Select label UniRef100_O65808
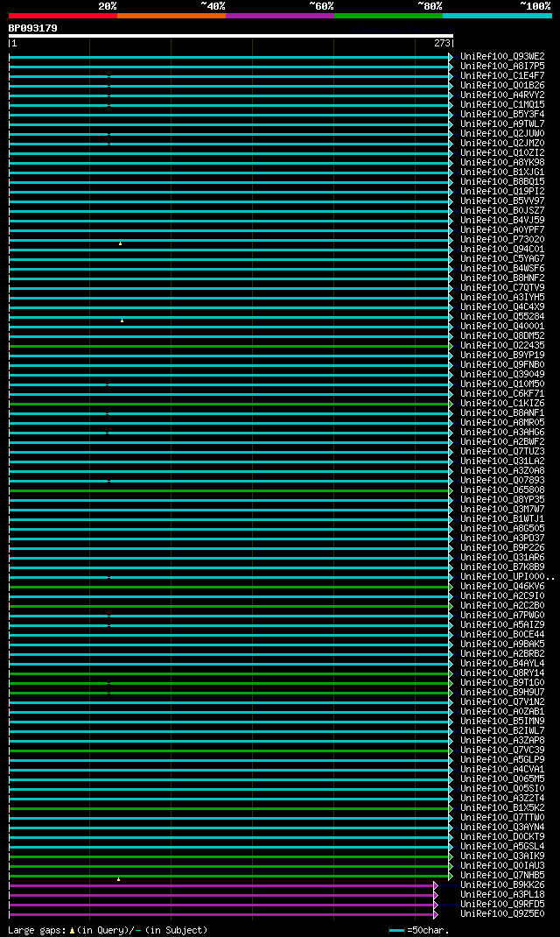 point(502,490)
